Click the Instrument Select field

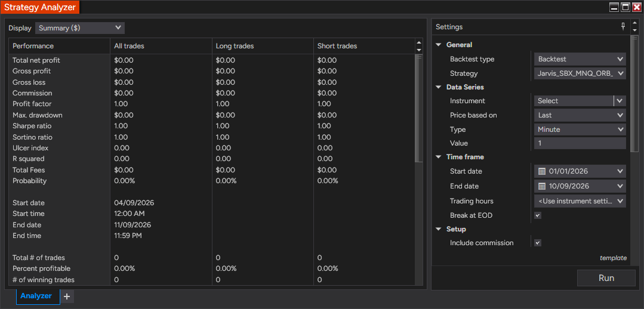(574, 101)
